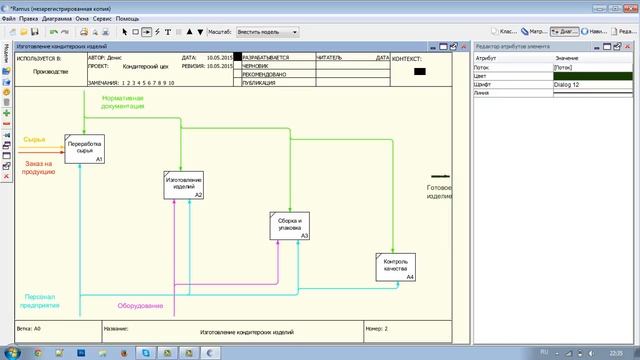The image size is (640, 360).
Task: Select Переработка сырья A1 block
Action: [x=84, y=149]
